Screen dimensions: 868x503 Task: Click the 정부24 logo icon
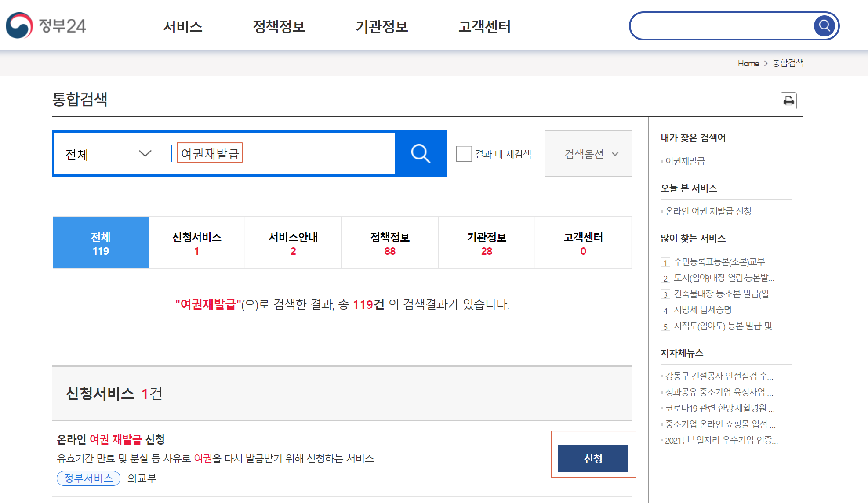tap(19, 25)
